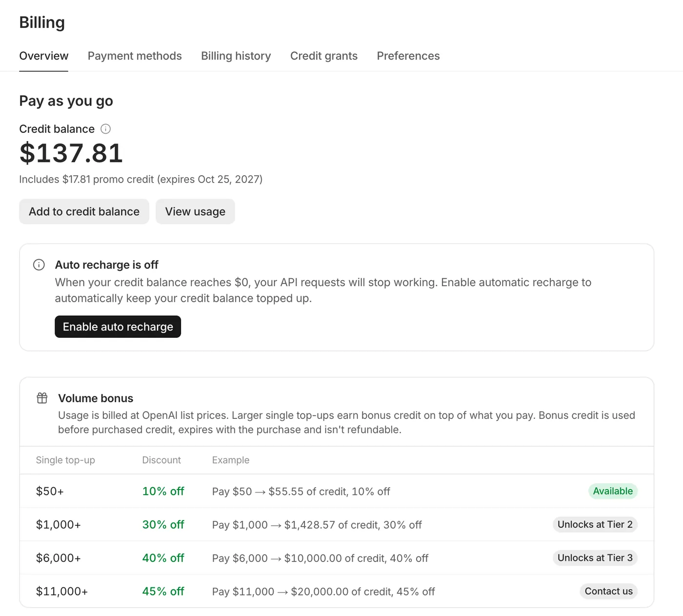The height and width of the screenshot is (616, 683).
Task: Click Add to credit balance button
Action: click(x=84, y=211)
